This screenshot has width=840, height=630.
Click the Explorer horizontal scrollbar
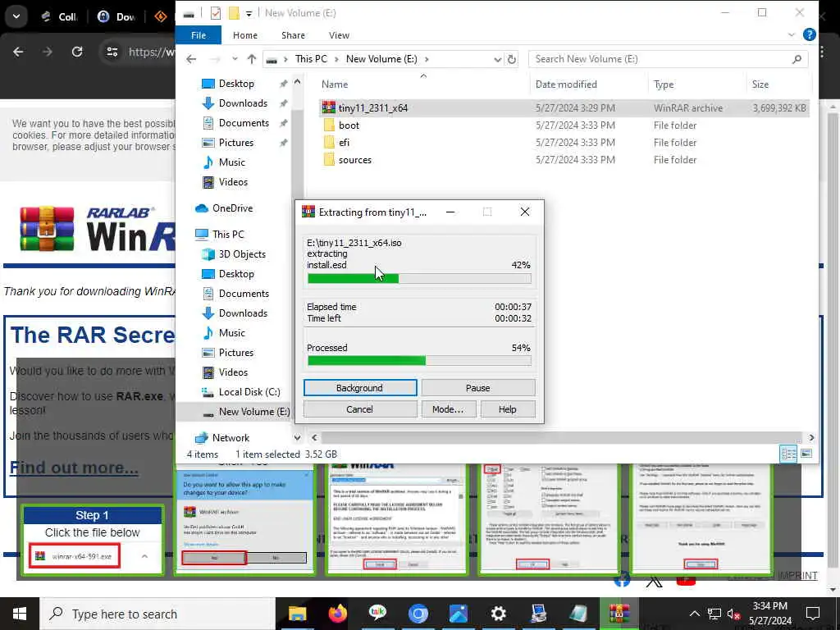561,438
